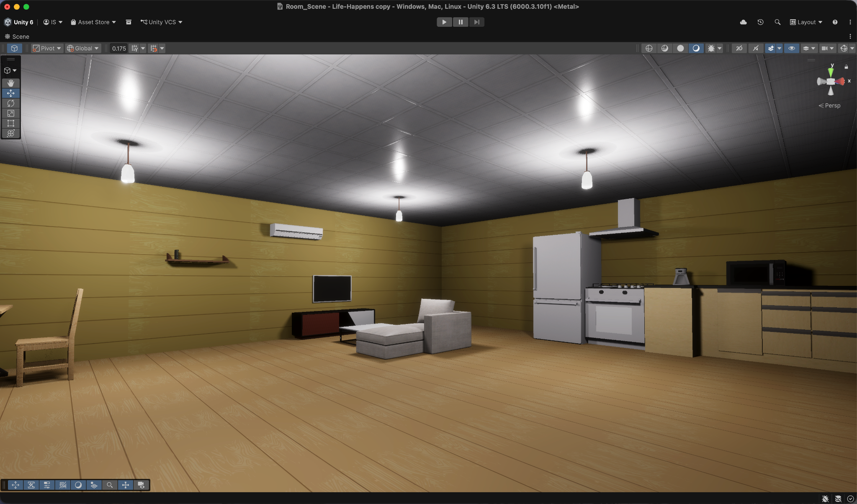Toggle the 3D cube tool settings button
The width and height of the screenshot is (857, 504).
click(14, 48)
